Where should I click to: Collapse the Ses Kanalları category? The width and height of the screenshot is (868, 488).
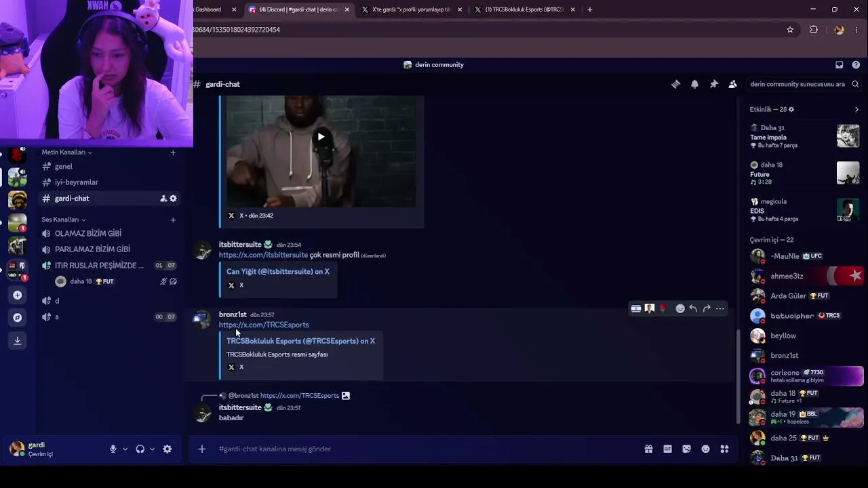click(x=64, y=220)
